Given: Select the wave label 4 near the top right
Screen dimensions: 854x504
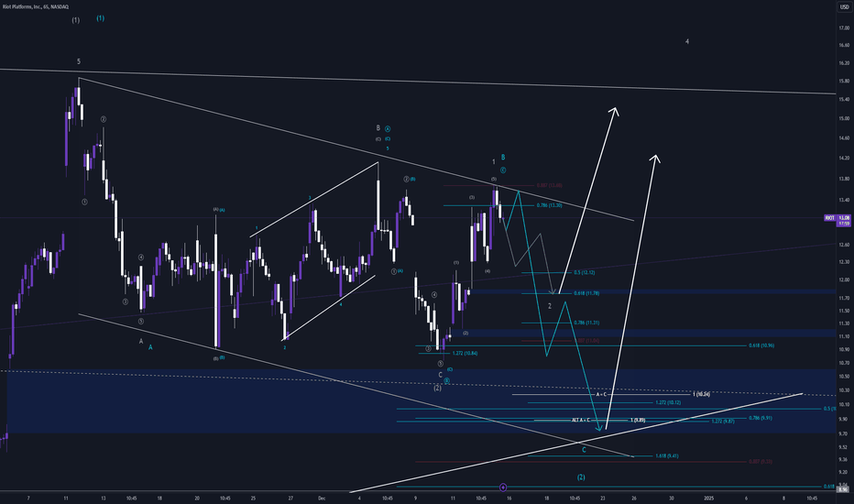Looking at the screenshot, I should click(687, 41).
